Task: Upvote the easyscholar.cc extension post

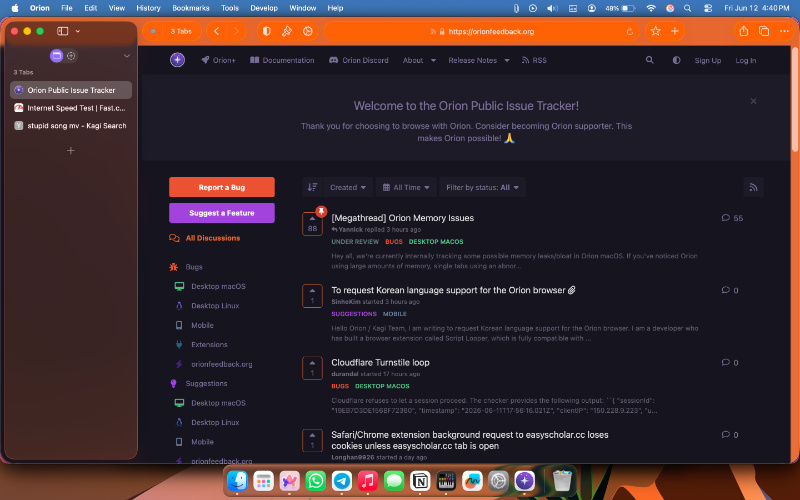Action: [312, 440]
